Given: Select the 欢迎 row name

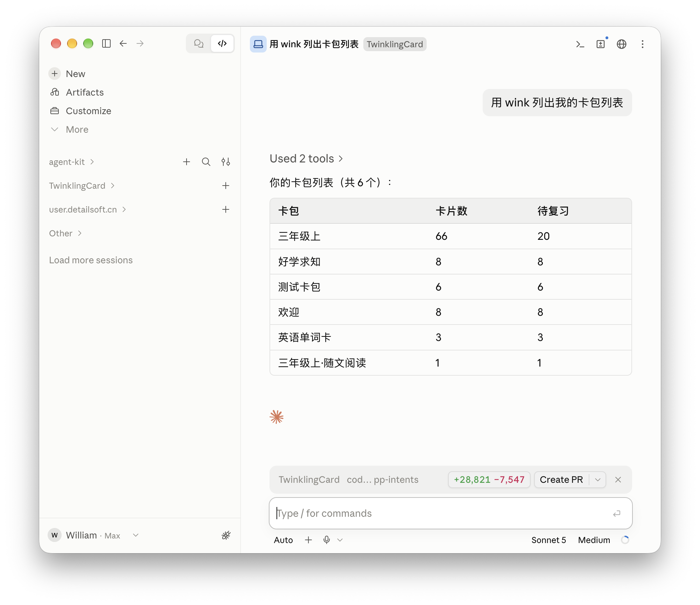Looking at the screenshot, I should (x=289, y=312).
